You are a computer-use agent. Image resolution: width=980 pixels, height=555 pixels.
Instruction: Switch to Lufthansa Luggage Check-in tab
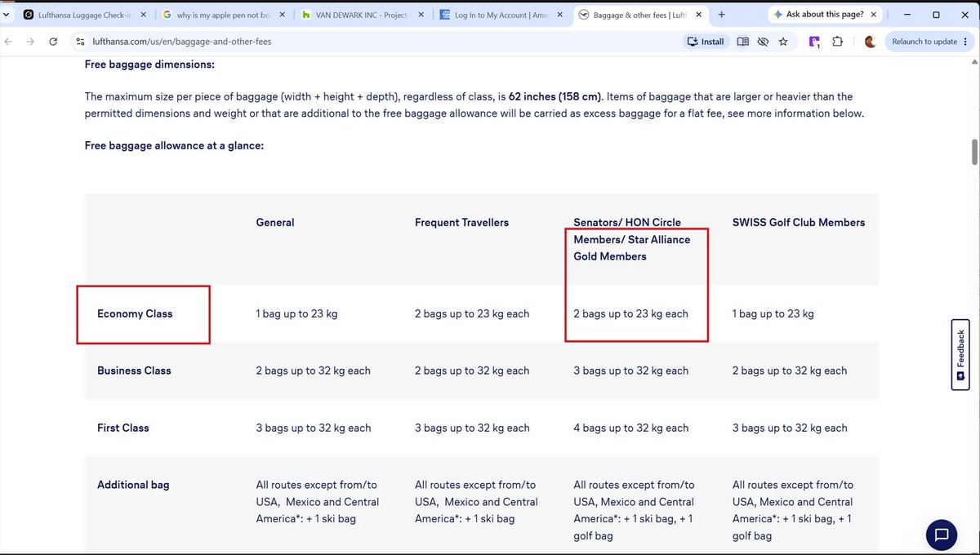pyautogui.click(x=86, y=15)
